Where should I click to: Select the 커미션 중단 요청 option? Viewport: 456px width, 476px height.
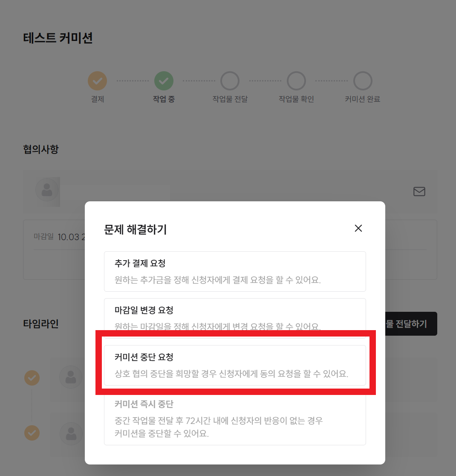pos(235,365)
